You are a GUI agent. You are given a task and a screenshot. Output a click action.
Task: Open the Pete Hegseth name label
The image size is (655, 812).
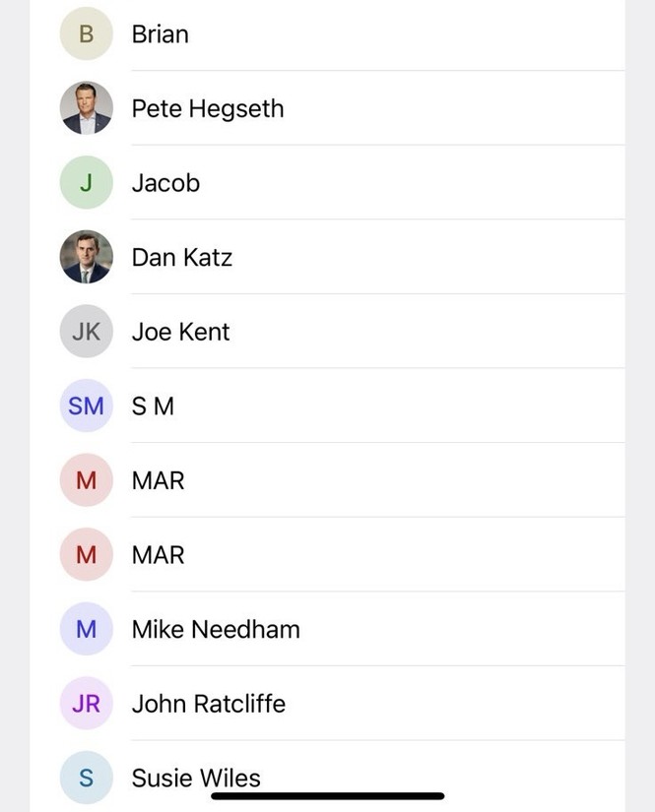208,108
